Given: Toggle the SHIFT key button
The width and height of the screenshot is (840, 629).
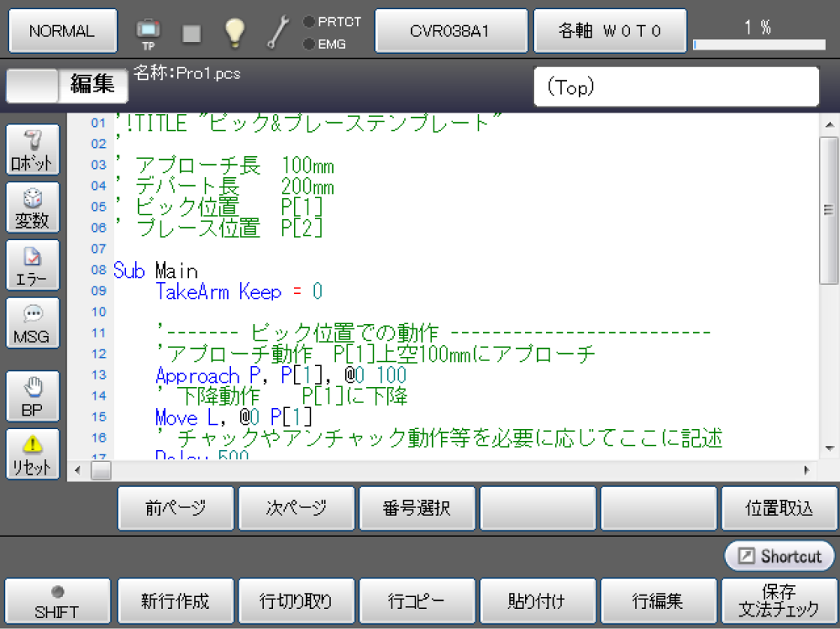Looking at the screenshot, I should click(57, 601).
